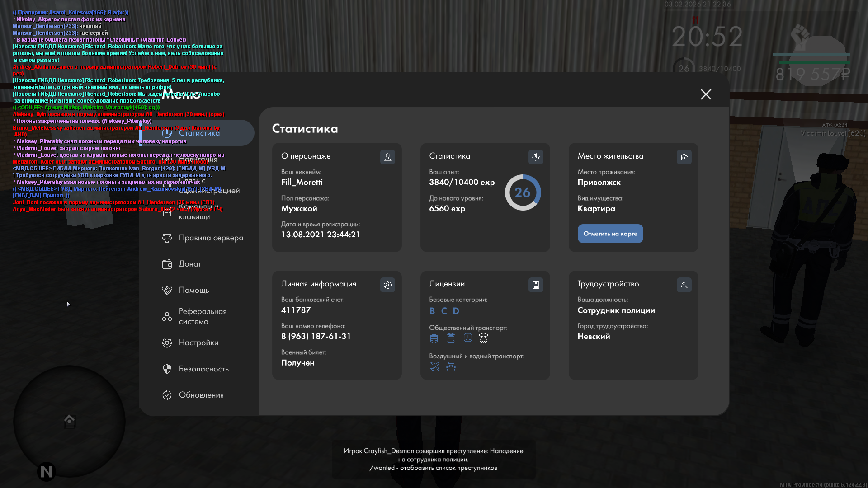Go to Помощь in the sidebar
Screen dimensions: 868x488
pos(193,290)
